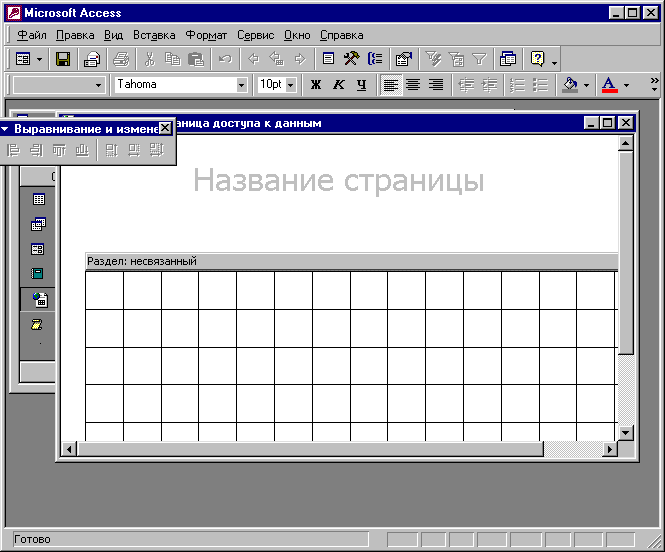Click the Align Right edges icon
Image resolution: width=665 pixels, height=552 pixels.
coord(36,150)
